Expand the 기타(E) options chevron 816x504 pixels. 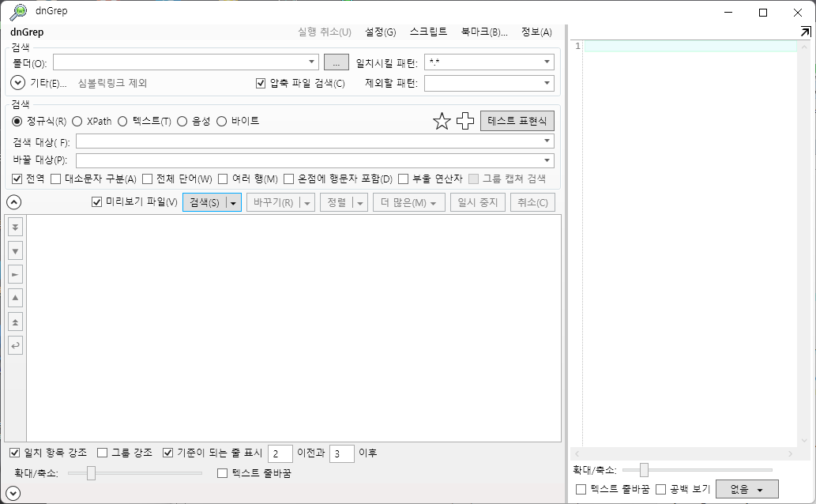tap(17, 83)
